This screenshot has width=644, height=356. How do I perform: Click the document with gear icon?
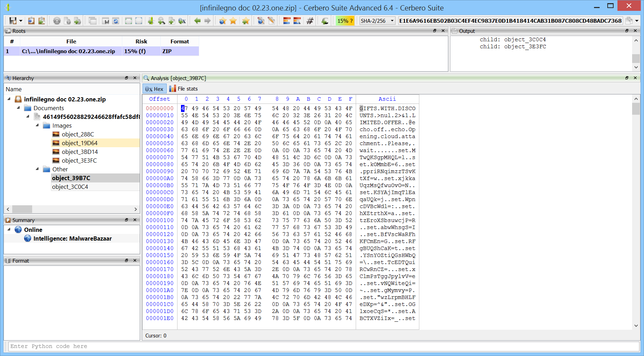(67, 21)
